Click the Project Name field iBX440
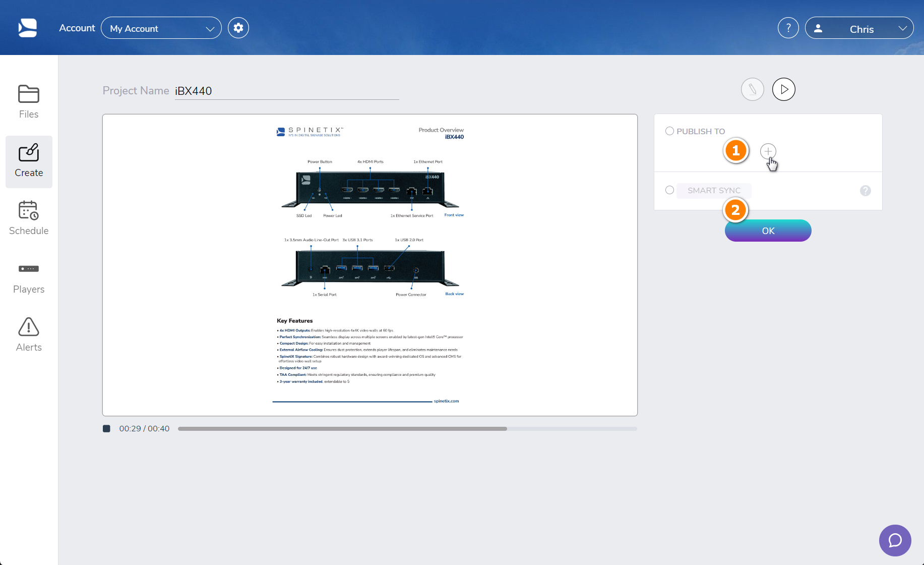 [x=287, y=91]
